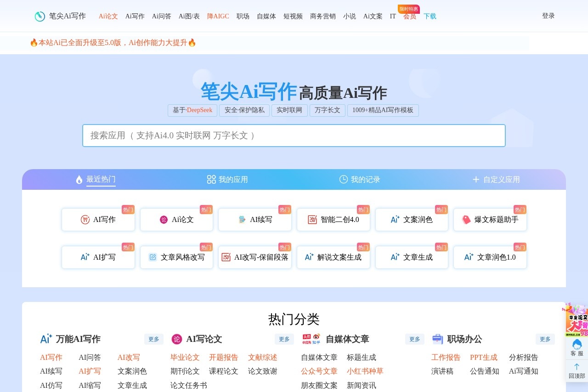Expand 更多 next to AI写论文
This screenshot has height=392, width=588.
coord(284,339)
